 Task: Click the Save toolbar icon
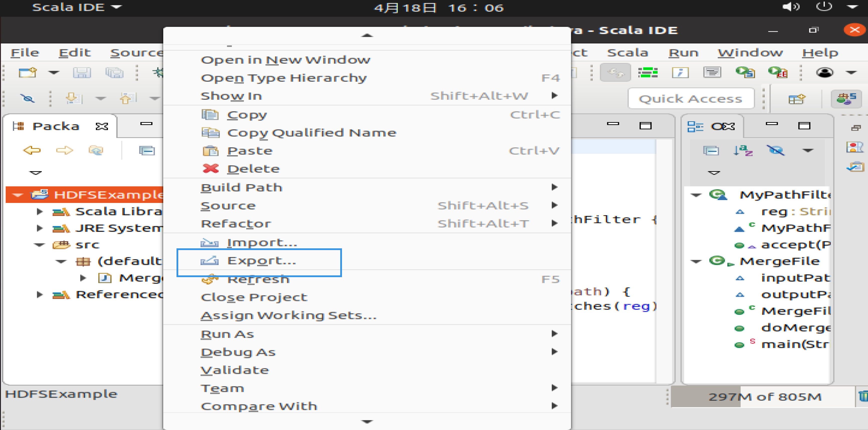pos(82,72)
